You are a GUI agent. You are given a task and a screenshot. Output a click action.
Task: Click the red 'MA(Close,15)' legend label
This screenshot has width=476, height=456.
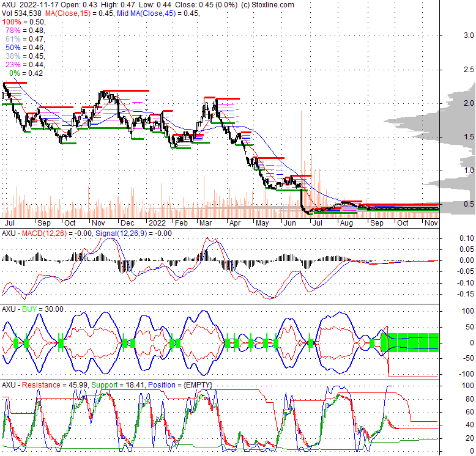[x=68, y=13]
